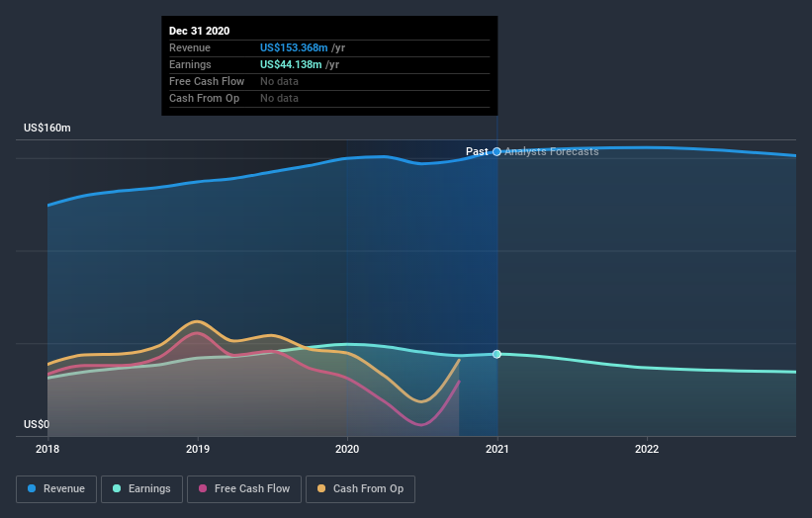Click the pink Free Cash Flow legend dot
The image size is (812, 518).
pos(203,488)
